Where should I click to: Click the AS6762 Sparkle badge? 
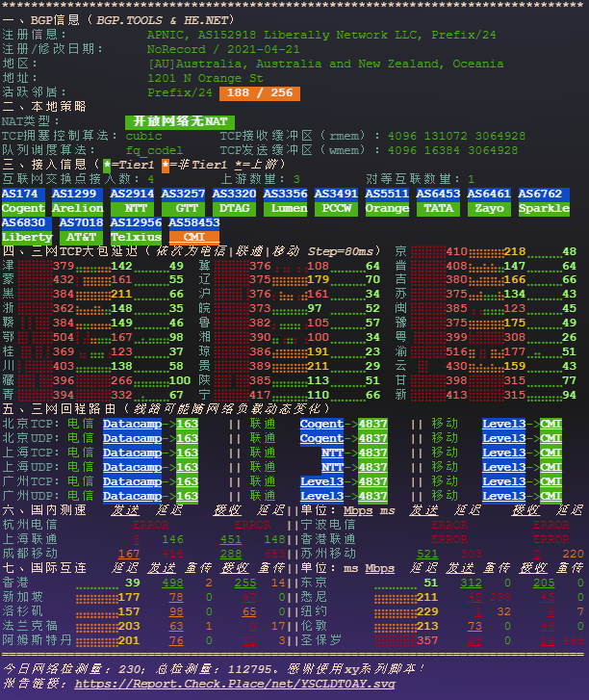point(544,202)
